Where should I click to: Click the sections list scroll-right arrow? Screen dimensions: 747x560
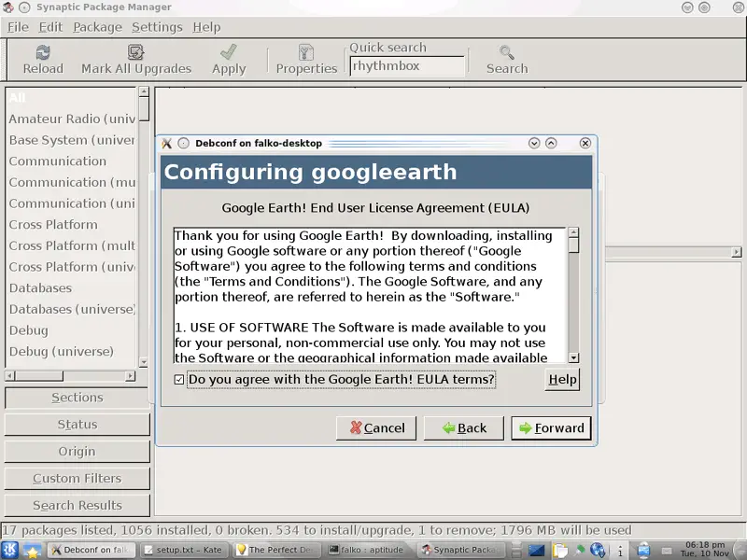[x=130, y=376]
